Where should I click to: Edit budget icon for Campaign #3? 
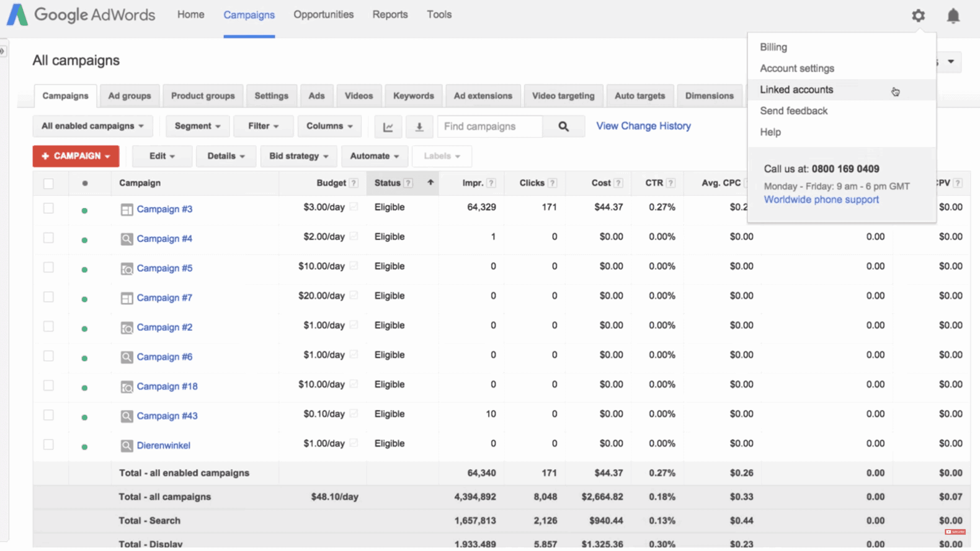tap(353, 207)
